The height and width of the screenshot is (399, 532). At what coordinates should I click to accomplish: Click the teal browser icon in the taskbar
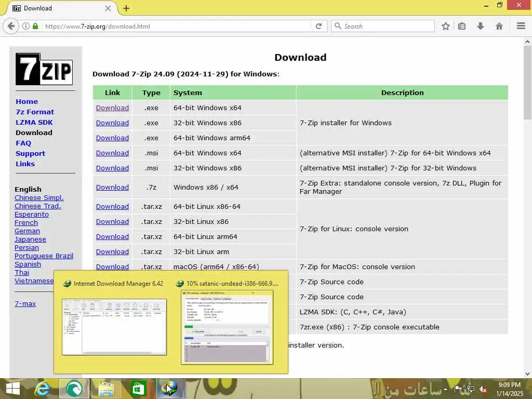point(74,389)
